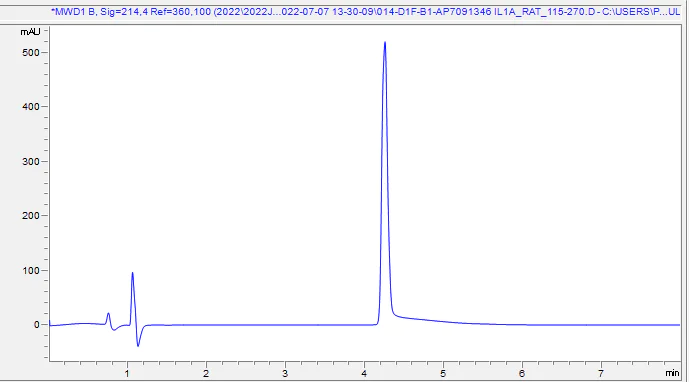The height and width of the screenshot is (382, 689).
Task: Click the solvent front peak near 1 min
Action: pos(132,273)
